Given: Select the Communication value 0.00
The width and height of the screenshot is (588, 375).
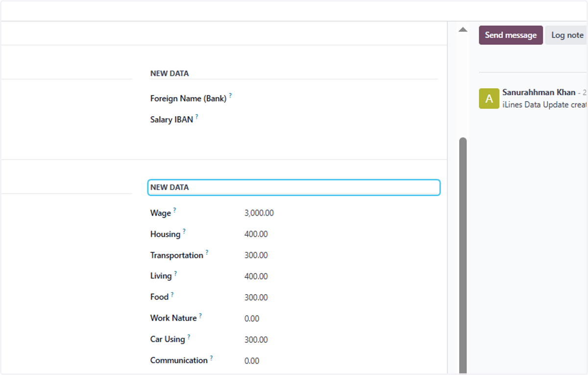Looking at the screenshot, I should [252, 361].
